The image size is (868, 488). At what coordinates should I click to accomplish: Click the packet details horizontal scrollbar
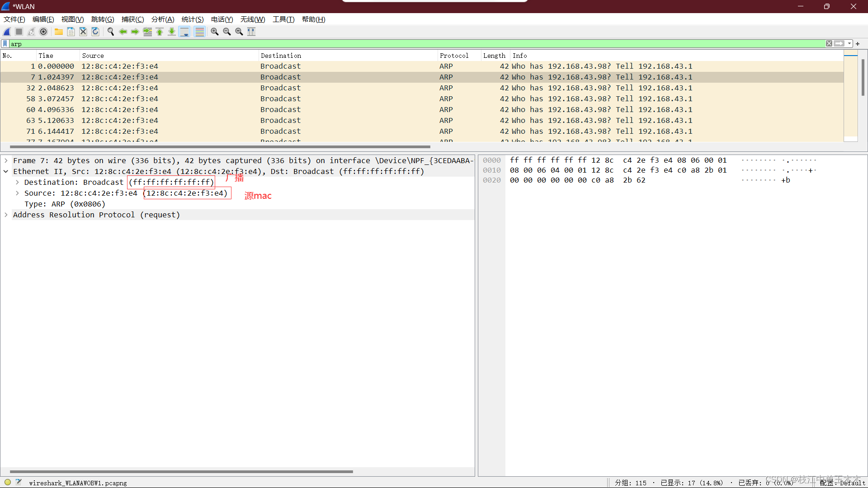pos(181,472)
